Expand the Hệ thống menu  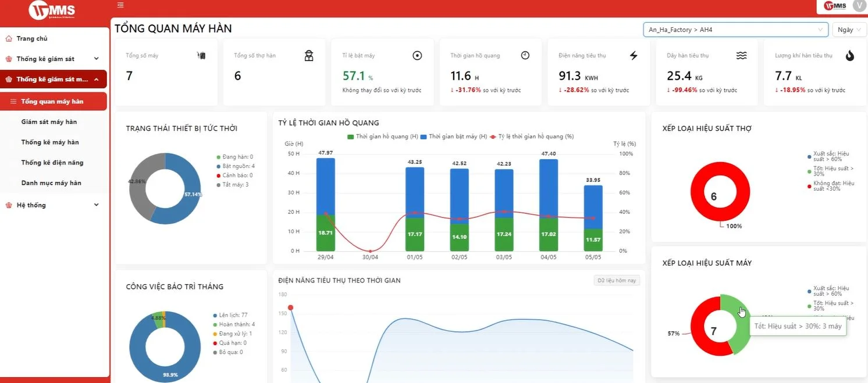click(x=54, y=205)
